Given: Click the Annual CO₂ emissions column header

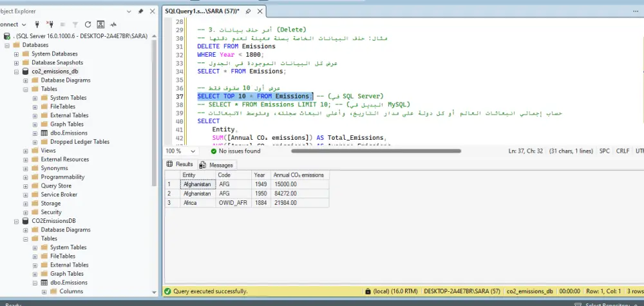Looking at the screenshot, I should tap(300, 175).
